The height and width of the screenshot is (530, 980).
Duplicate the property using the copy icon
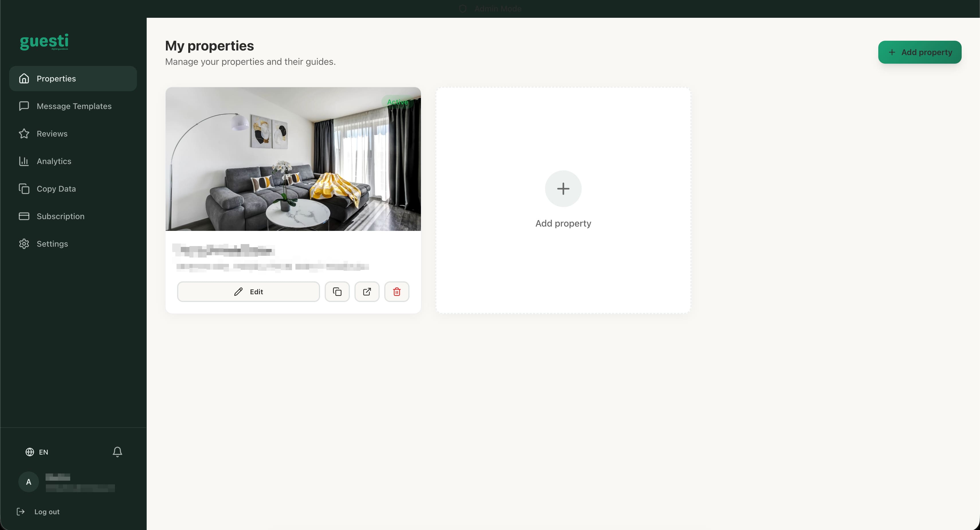point(337,292)
